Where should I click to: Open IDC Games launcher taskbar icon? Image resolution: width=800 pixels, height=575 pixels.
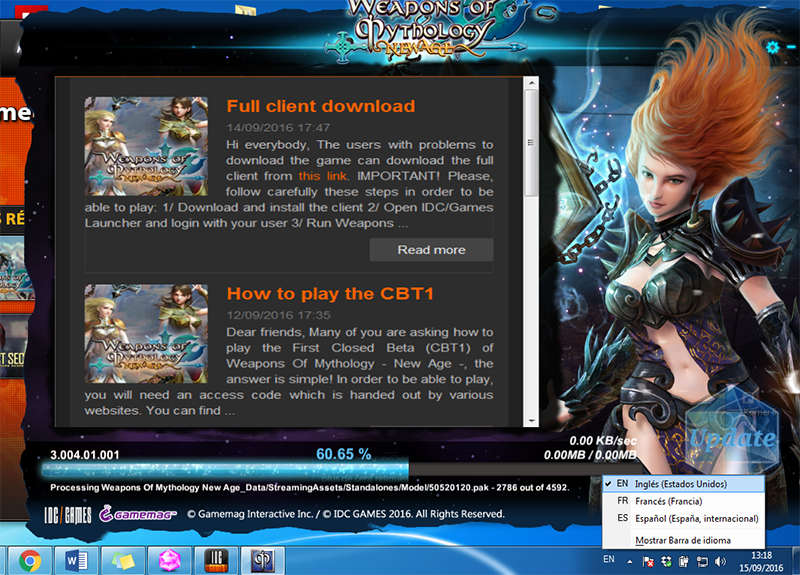pyautogui.click(x=217, y=560)
